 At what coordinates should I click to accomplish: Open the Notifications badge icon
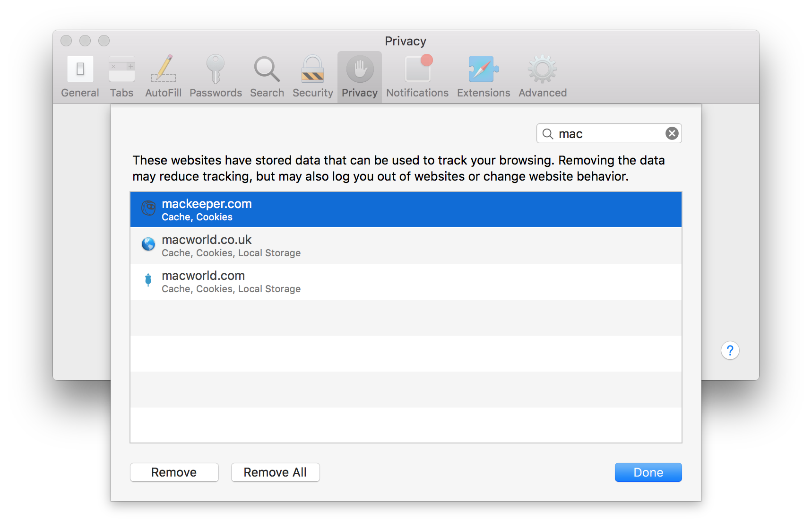point(418,69)
